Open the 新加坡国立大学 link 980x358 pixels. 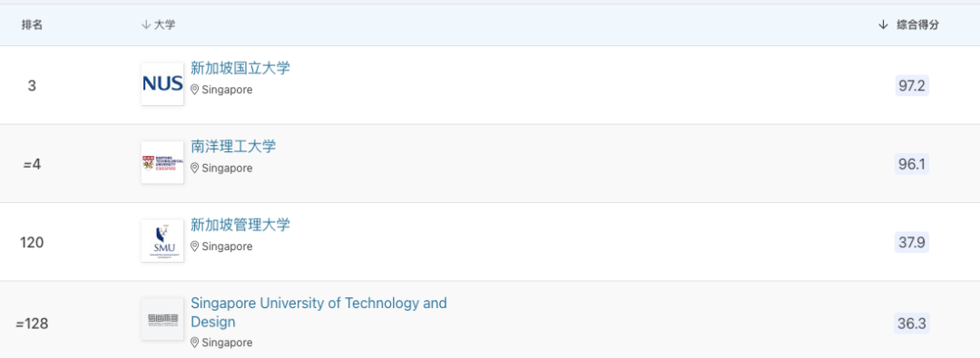pyautogui.click(x=240, y=68)
